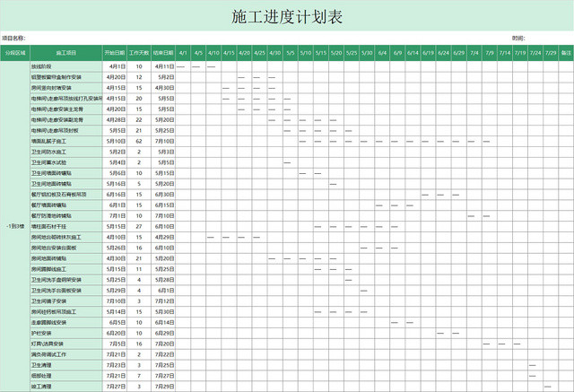
Task: Select the 4/10 date column header
Action: click(213, 53)
